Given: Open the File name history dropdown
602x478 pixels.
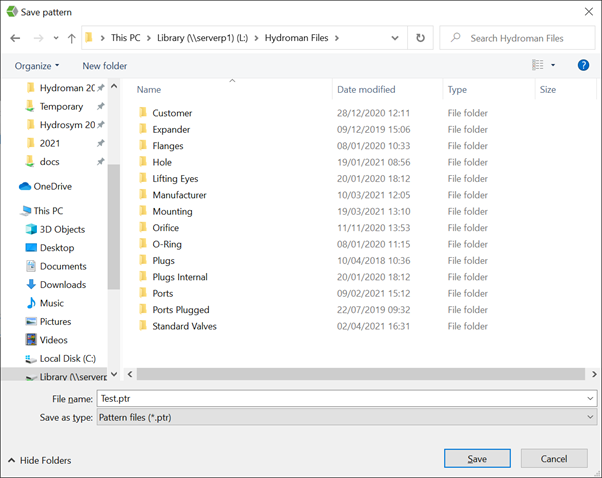Looking at the screenshot, I should pos(590,399).
